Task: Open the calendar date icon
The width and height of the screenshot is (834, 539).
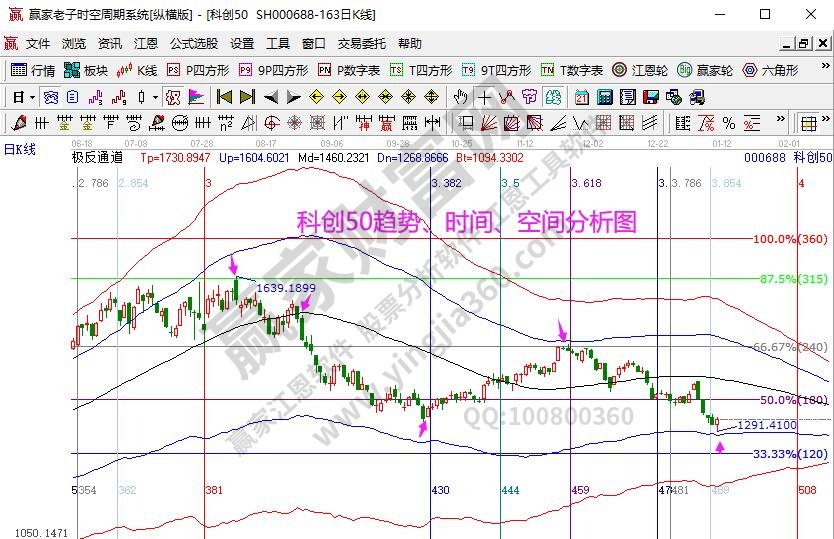Action: [x=582, y=97]
